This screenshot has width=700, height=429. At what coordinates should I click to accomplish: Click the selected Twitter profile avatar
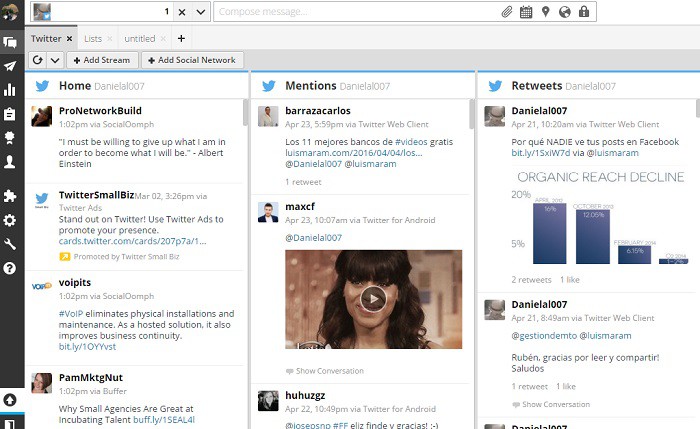click(42, 12)
